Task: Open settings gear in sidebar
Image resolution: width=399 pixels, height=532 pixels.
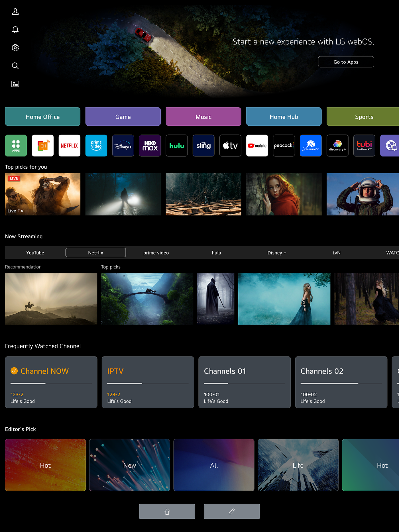Action: click(x=15, y=48)
